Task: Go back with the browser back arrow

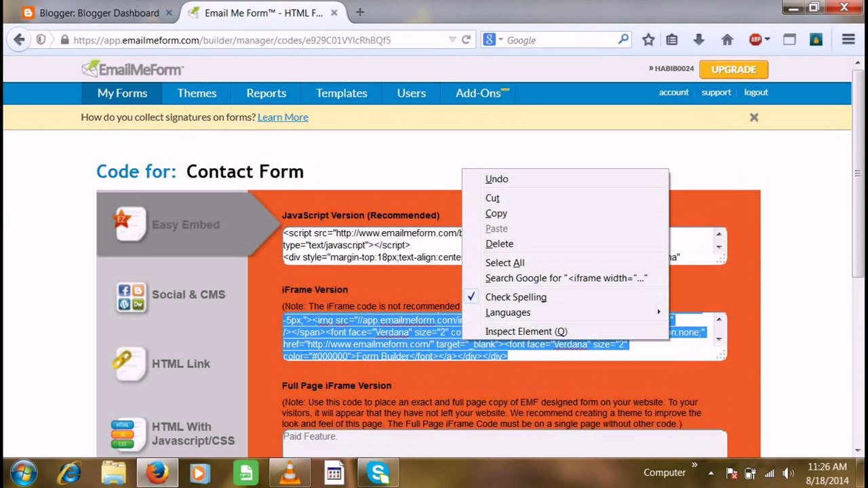Action: [x=19, y=40]
